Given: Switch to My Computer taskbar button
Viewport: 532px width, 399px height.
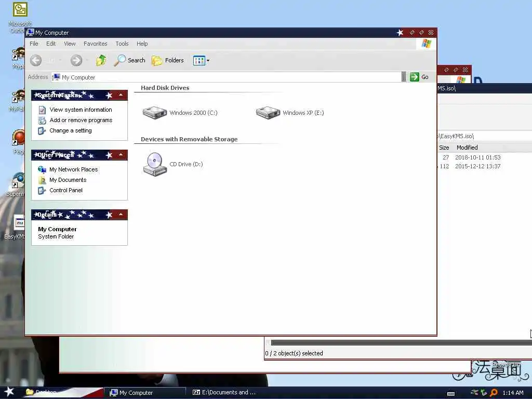Looking at the screenshot, I should 144,393.
